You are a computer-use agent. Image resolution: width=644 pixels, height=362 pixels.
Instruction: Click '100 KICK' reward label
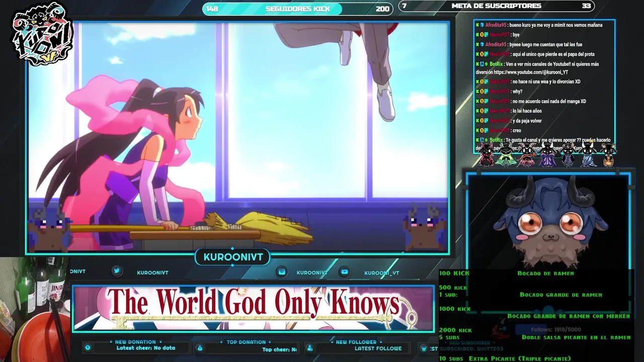454,273
